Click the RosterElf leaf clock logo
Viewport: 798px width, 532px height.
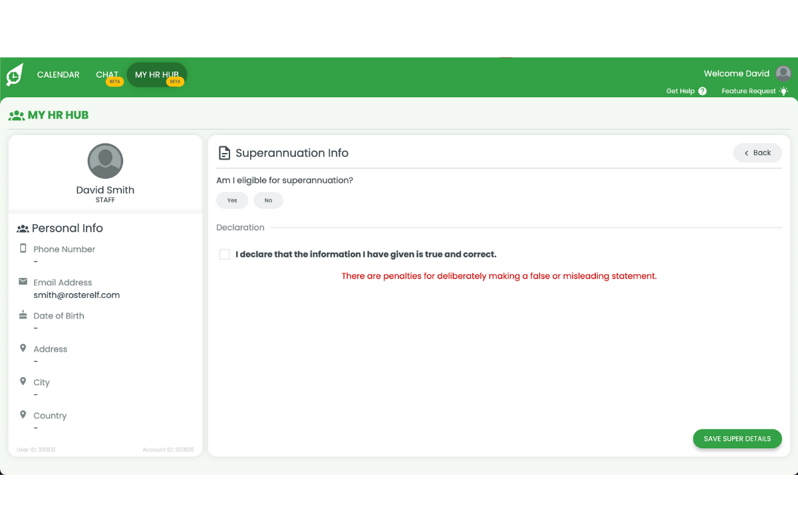pos(15,75)
